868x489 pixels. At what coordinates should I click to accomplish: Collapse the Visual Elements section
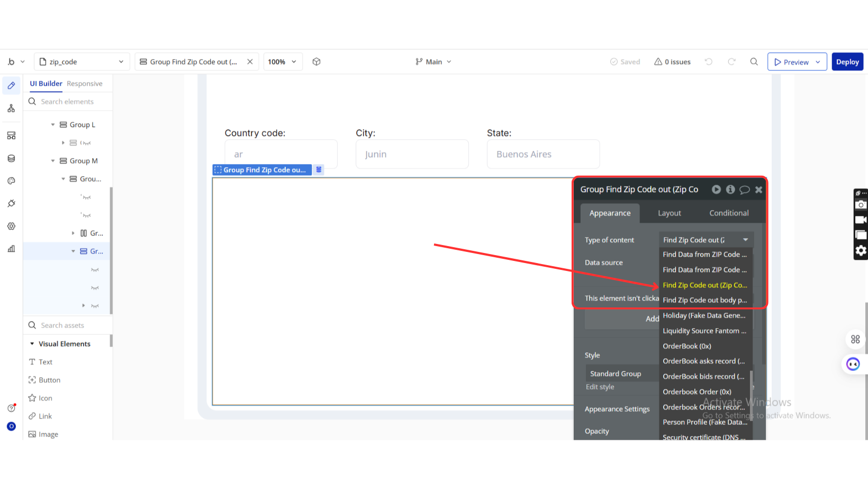click(x=32, y=344)
